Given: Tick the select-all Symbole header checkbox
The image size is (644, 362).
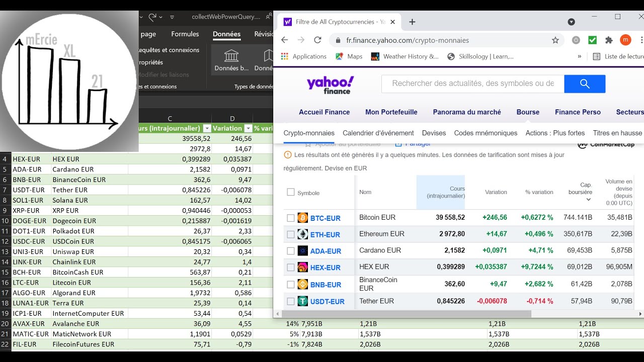Looking at the screenshot, I should [290, 192].
